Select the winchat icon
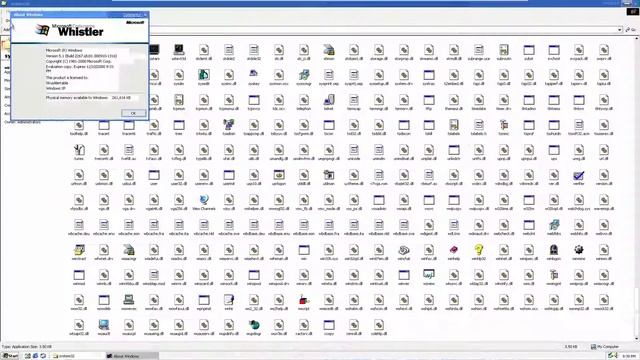640x360 pixels. (x=404, y=250)
